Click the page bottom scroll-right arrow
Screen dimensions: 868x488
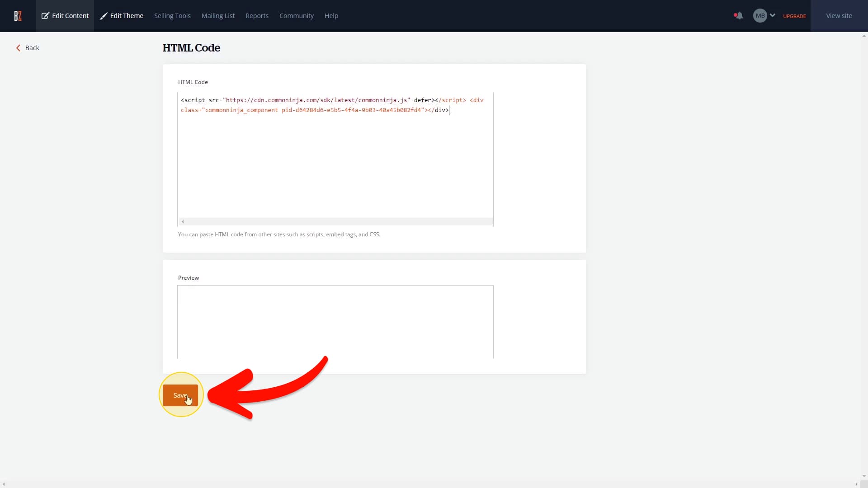coord(856,484)
